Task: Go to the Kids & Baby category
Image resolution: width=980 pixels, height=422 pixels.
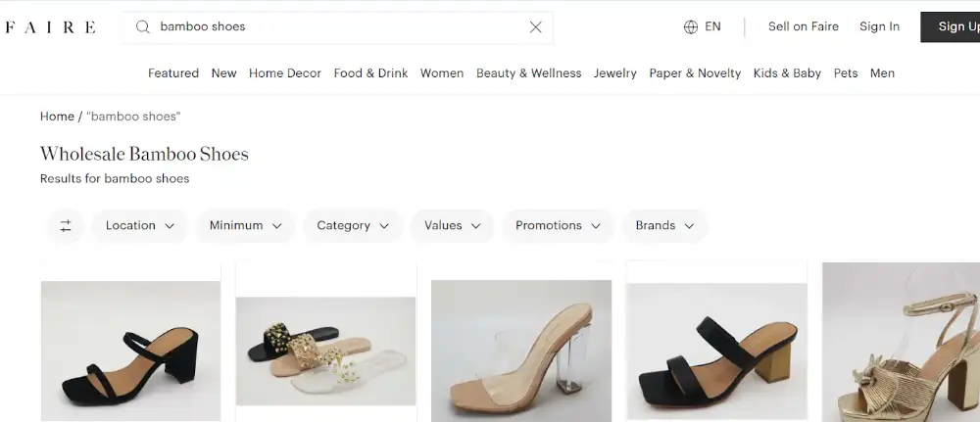Action: (x=787, y=73)
